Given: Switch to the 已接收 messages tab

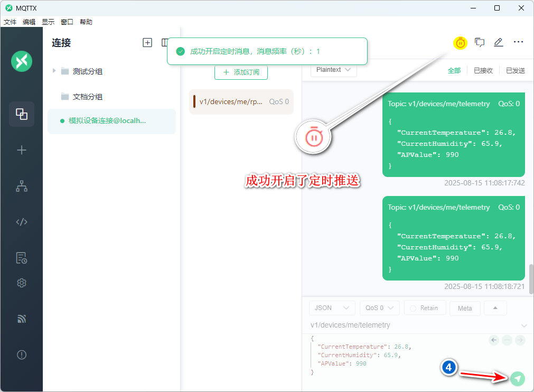Looking at the screenshot, I should pos(483,70).
